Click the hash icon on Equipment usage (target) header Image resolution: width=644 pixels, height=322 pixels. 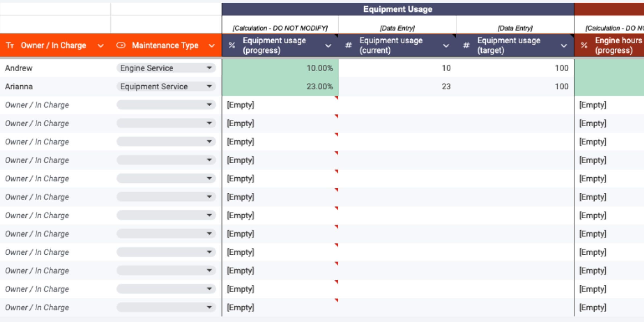(x=466, y=45)
